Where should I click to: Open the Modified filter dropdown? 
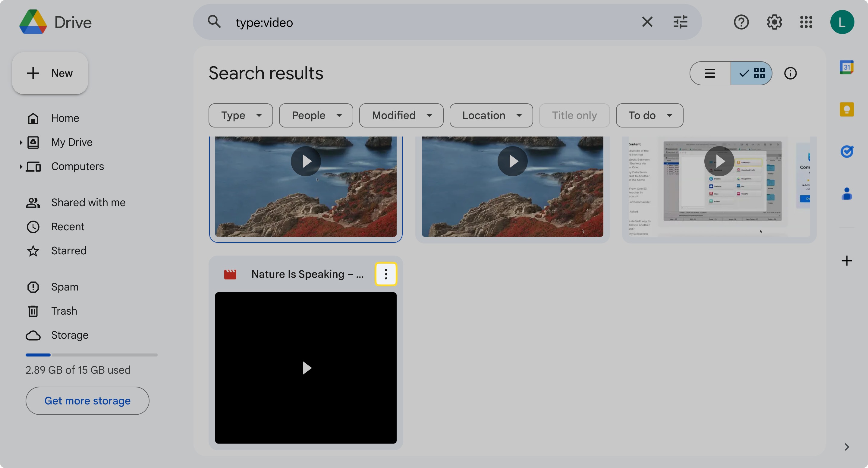(401, 115)
